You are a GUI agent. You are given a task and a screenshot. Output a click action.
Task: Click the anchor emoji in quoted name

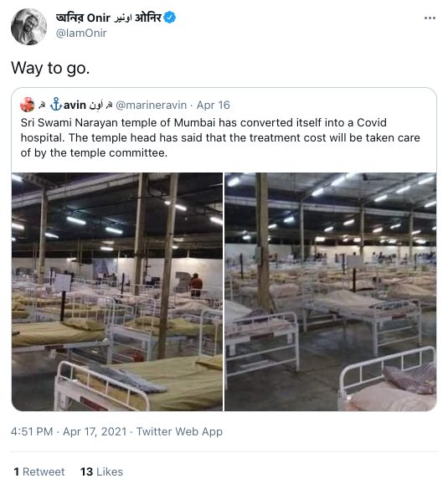[x=56, y=104]
